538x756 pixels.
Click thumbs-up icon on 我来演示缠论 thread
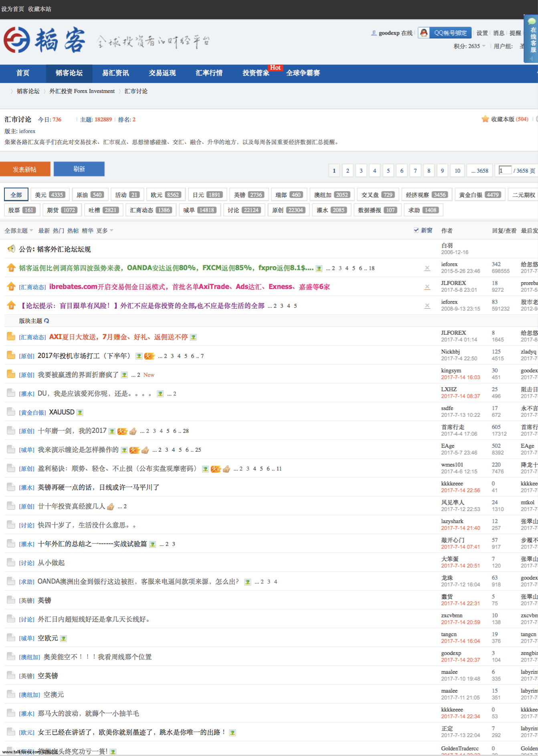[x=145, y=450]
